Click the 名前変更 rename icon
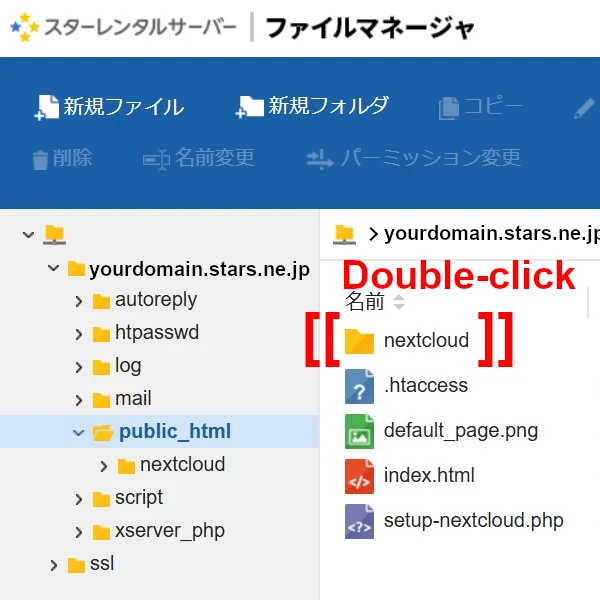This screenshot has width=600, height=600. (x=156, y=160)
